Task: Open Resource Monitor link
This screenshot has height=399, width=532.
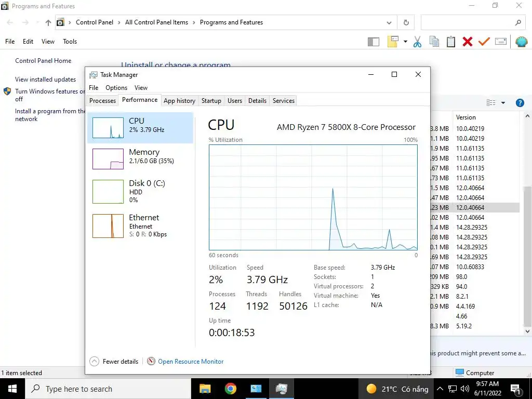Action: 191,362
